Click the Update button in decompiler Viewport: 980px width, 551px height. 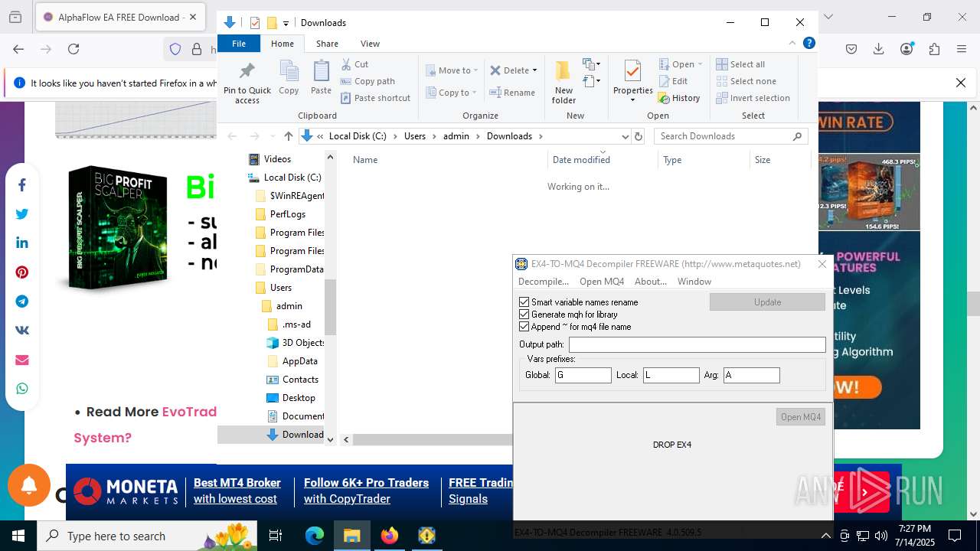[x=767, y=302]
